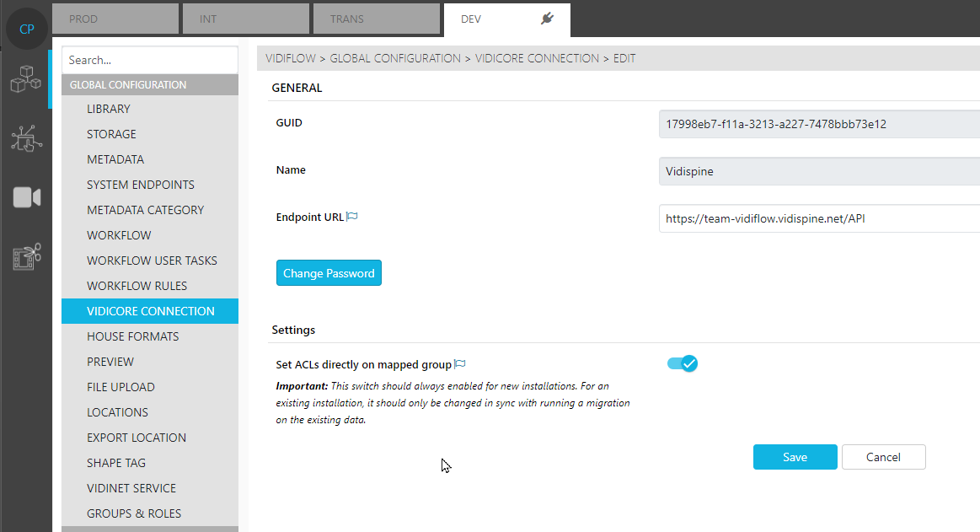Click into the Endpoint URL field
The height and width of the screenshot is (532, 980).
click(817, 218)
